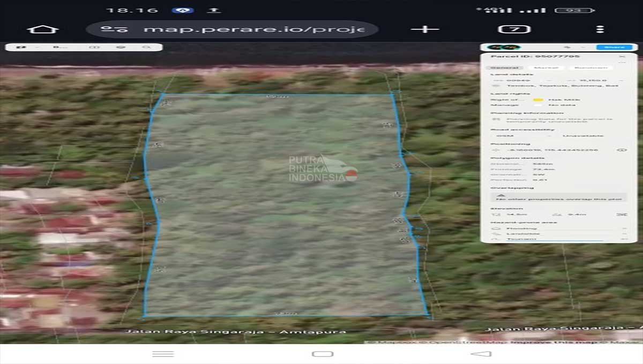
Task: Tap Android recent apps navigation button
Action: coord(163,354)
